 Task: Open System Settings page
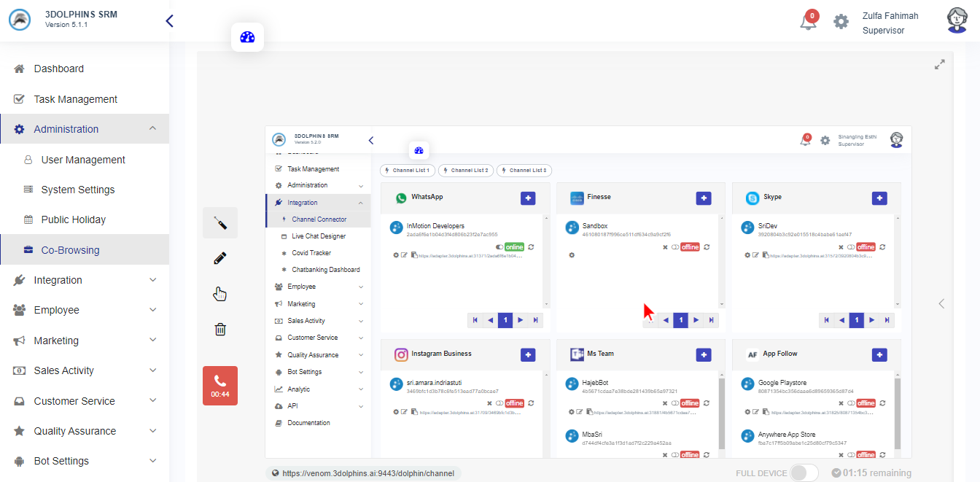pyautogui.click(x=78, y=190)
